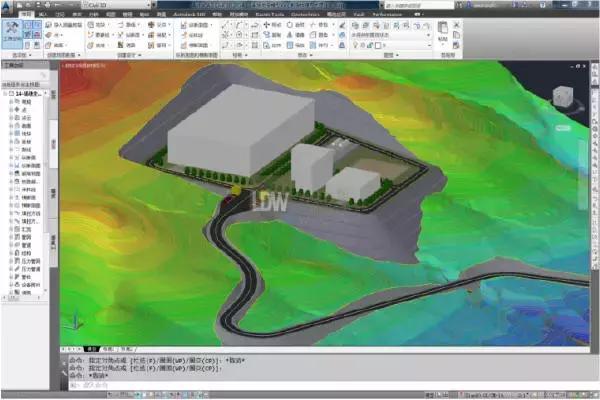The image size is (600, 400).
Task: Open the Performance ribbon tab
Action: (x=388, y=15)
